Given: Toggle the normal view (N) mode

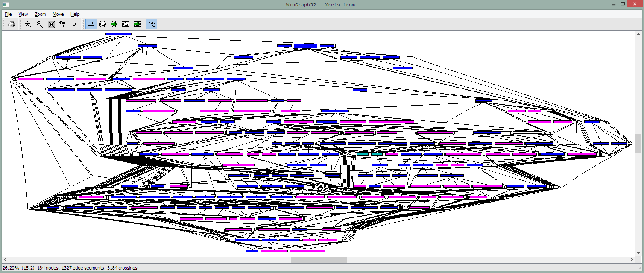Looking at the screenshot, I should point(91,24).
